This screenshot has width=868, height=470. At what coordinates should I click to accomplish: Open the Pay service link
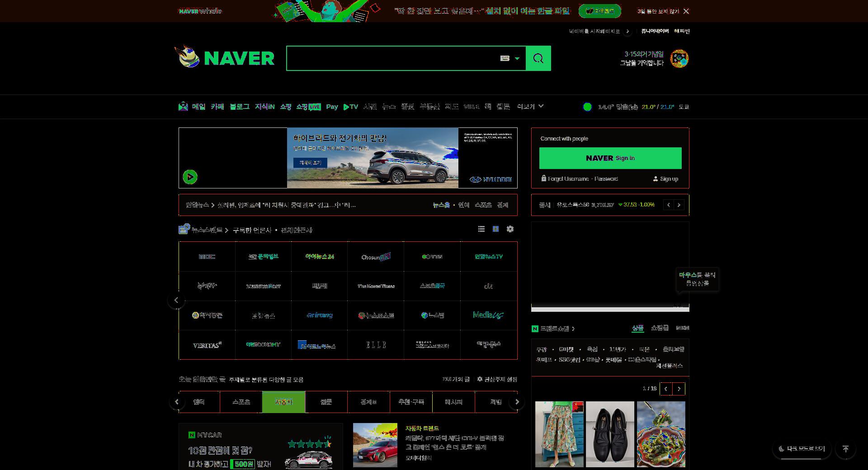(332, 107)
